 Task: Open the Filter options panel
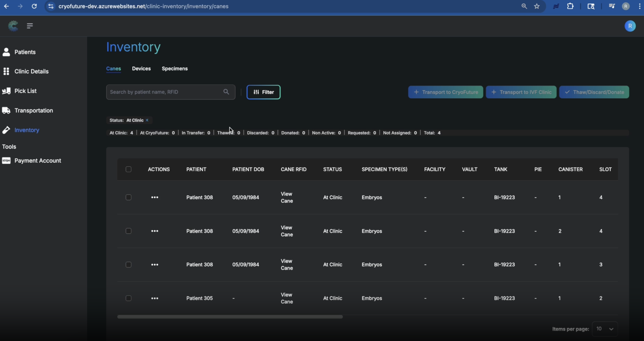click(263, 92)
